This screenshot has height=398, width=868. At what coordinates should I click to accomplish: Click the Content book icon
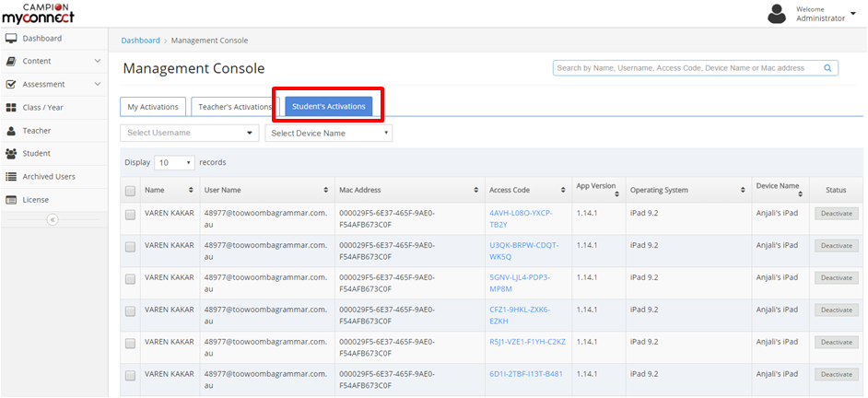click(11, 62)
